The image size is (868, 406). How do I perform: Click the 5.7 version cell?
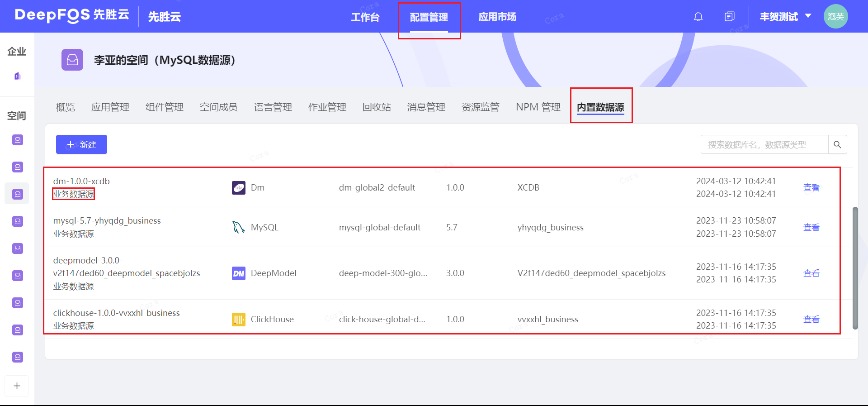[x=452, y=227]
